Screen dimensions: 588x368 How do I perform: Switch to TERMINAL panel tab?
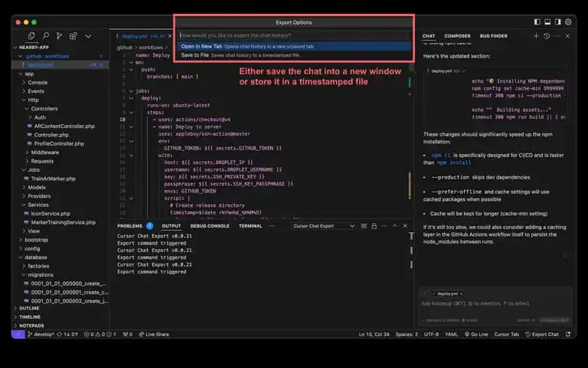click(x=250, y=226)
